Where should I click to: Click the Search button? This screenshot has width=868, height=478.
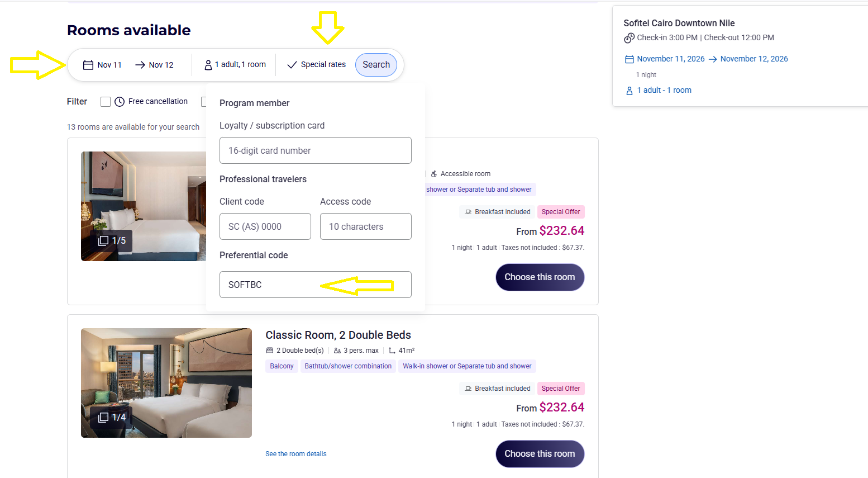tap(376, 65)
